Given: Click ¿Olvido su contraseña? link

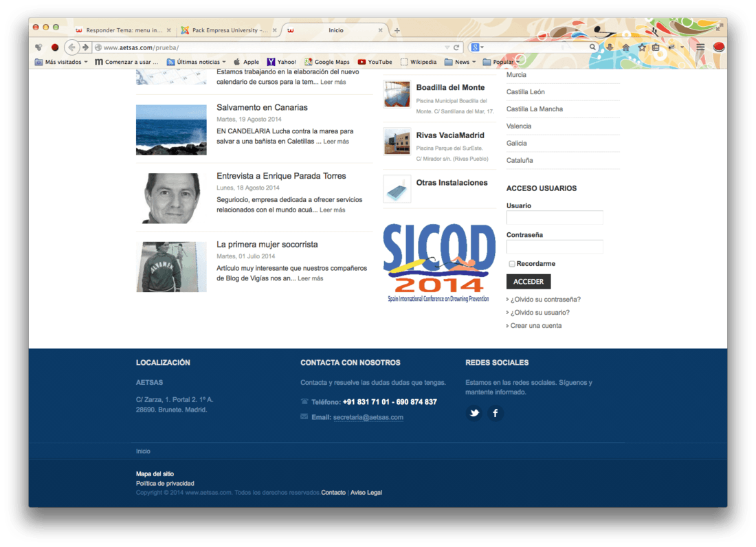Looking at the screenshot, I should [x=545, y=300].
